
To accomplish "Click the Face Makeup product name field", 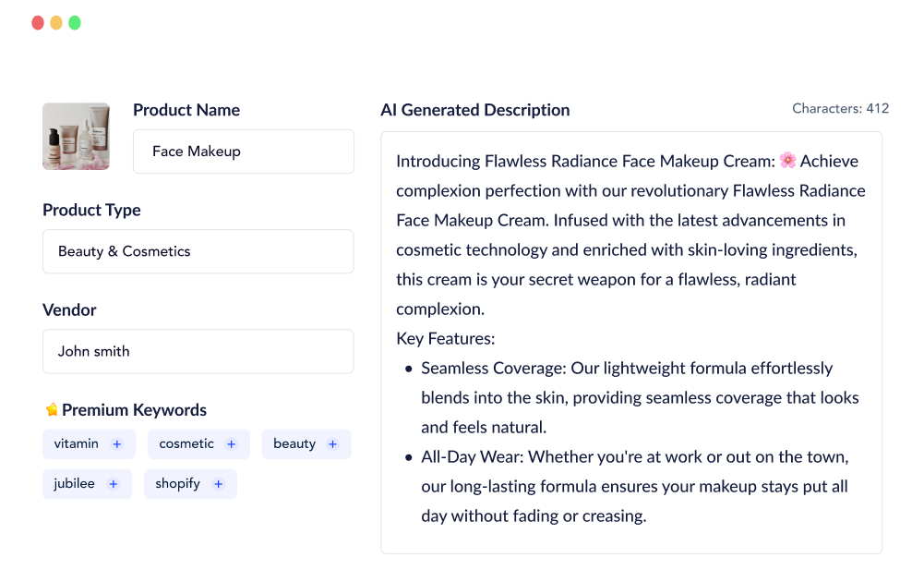I will [243, 152].
